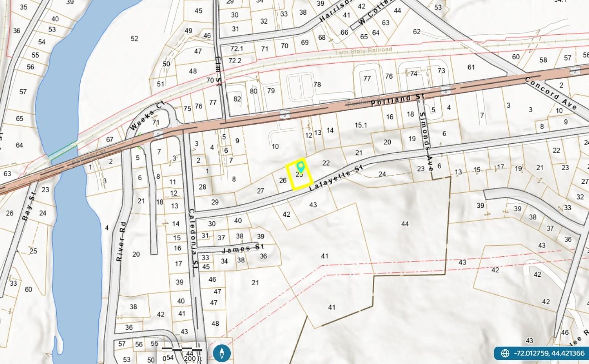Screen dimensions: 589x364
Task: Select parcel 72.2 on Elm St
Action: pos(235,61)
